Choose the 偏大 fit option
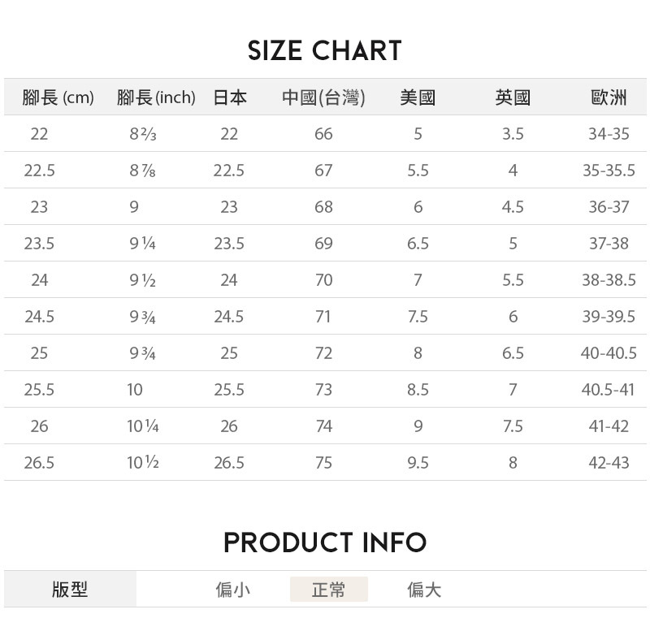The width and height of the screenshot is (650, 644). point(424,590)
